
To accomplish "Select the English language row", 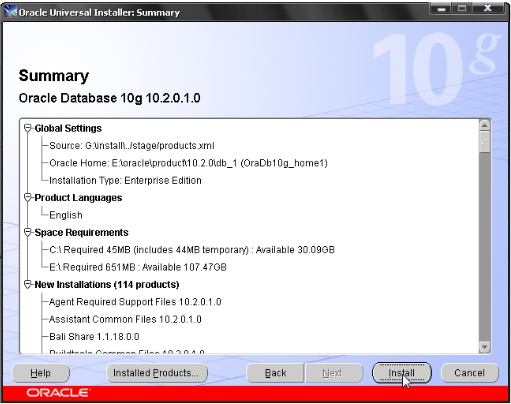I will point(66,215).
